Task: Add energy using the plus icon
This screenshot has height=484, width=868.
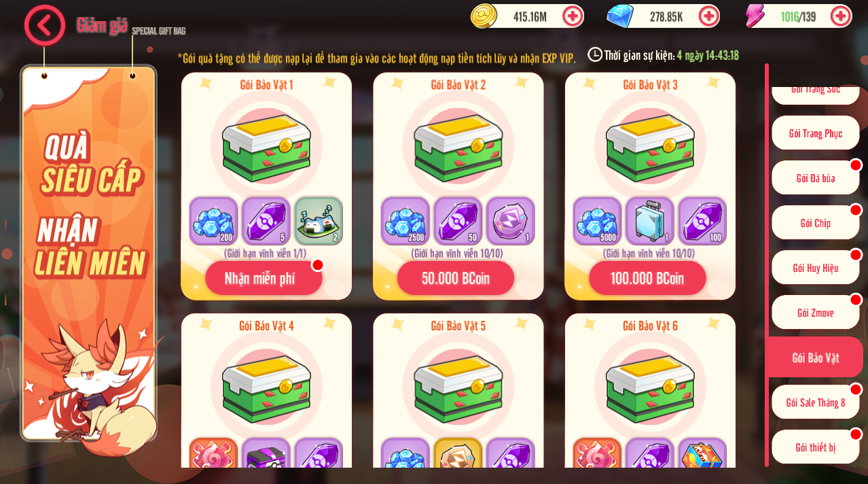Action: [x=841, y=16]
